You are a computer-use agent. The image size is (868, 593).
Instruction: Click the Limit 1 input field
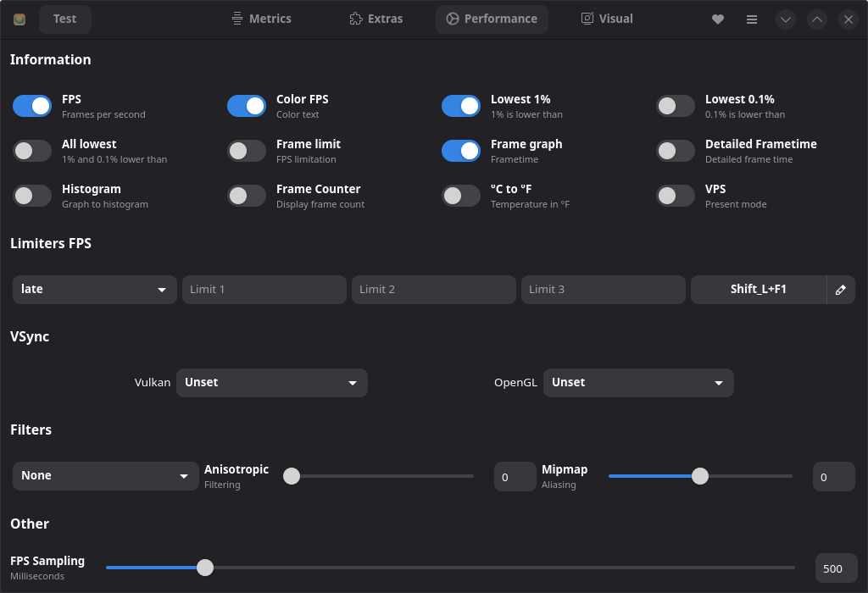tap(264, 290)
